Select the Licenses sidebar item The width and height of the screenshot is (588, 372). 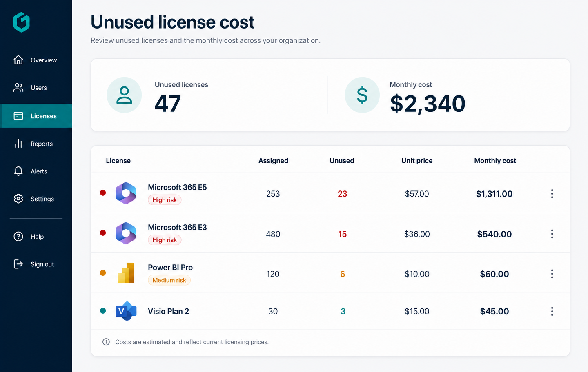pyautogui.click(x=36, y=116)
